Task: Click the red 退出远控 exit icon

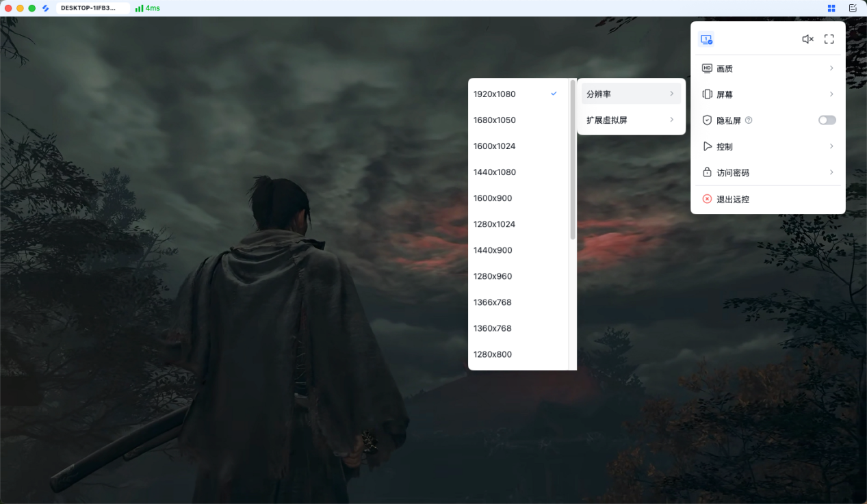Action: [x=708, y=199]
